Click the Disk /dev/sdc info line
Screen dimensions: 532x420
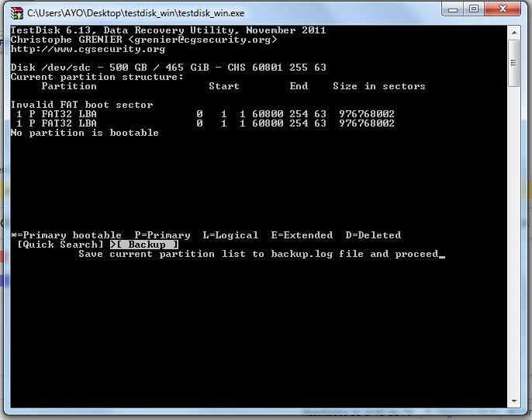click(x=168, y=68)
